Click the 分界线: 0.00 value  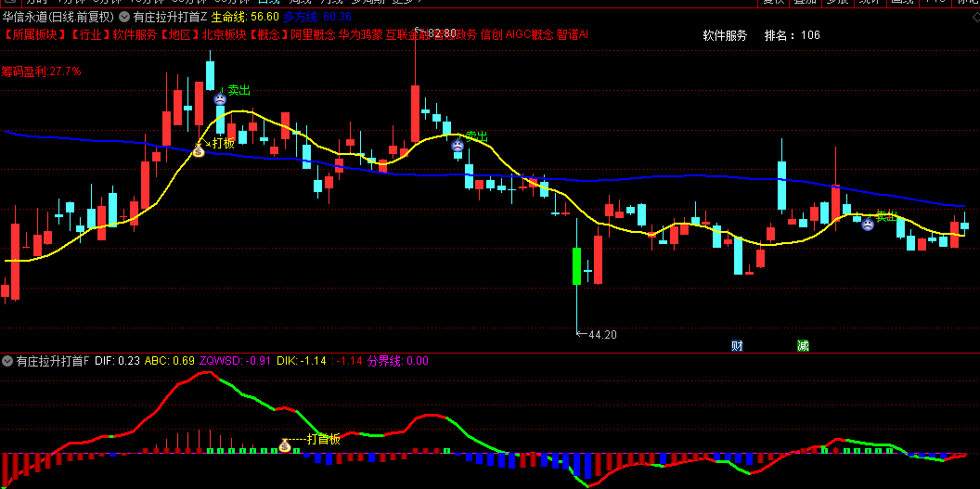[x=397, y=361]
